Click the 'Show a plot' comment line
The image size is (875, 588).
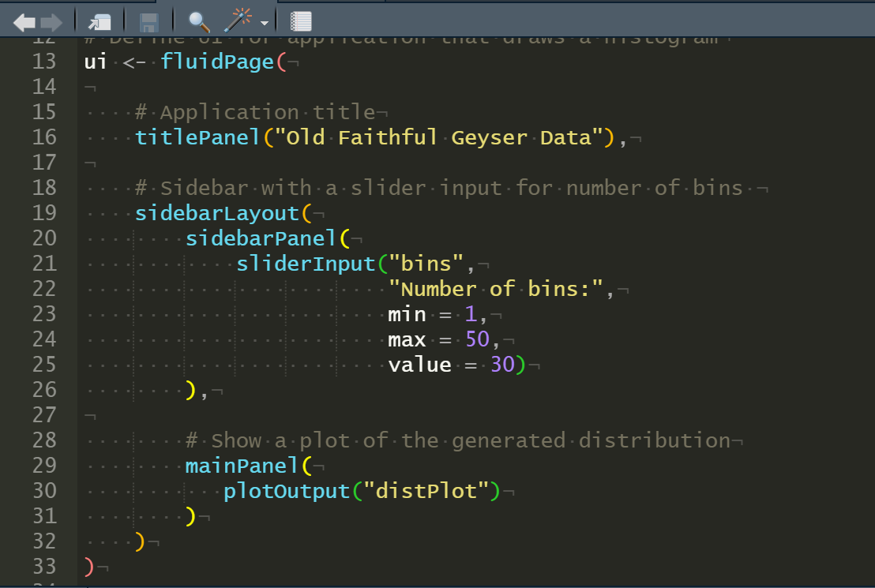tap(458, 440)
